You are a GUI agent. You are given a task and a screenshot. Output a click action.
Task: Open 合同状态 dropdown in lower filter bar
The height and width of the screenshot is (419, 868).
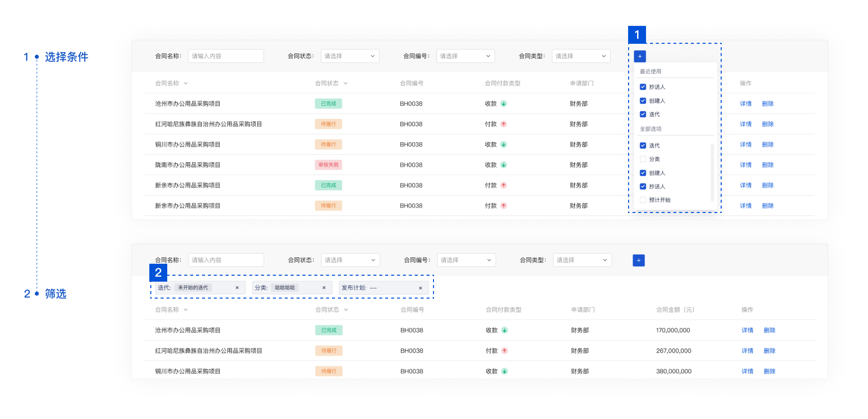350,260
